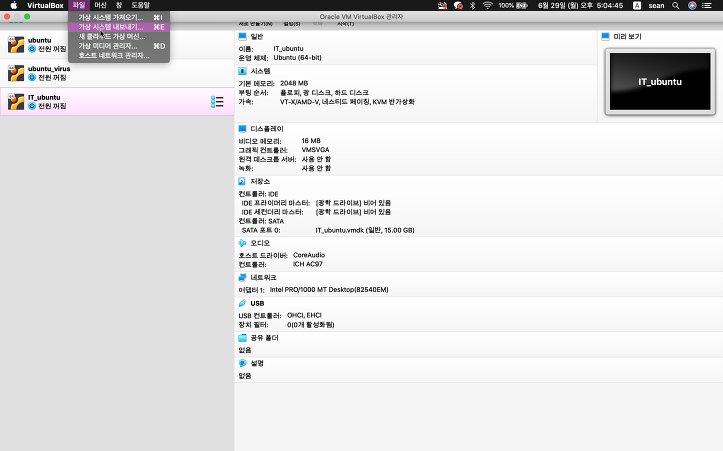Click the 저장소 section disk icon
This screenshot has height=451, width=723.
point(242,181)
